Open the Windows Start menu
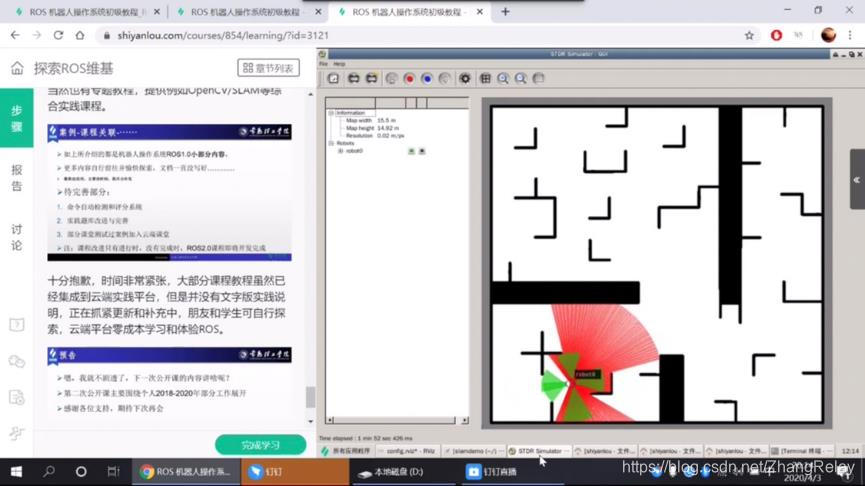865x486 pixels. coord(16,472)
